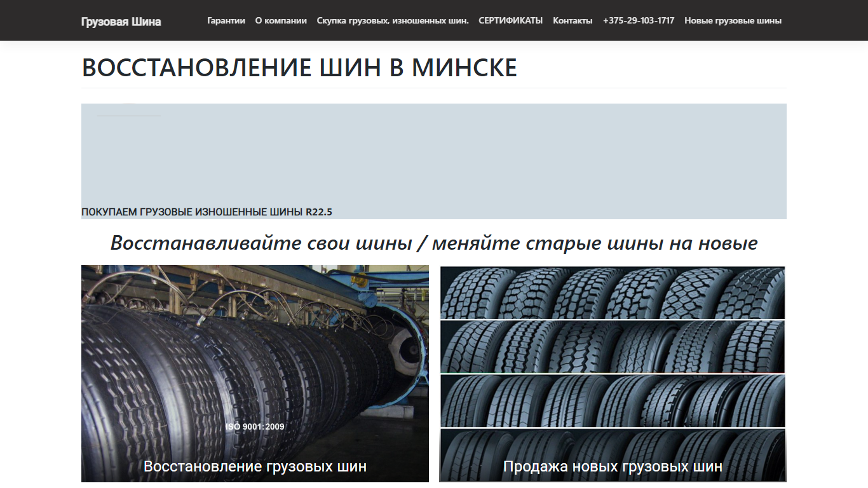Click the ВОССТАНОВЛЕНИЕ ШИН В МИНСКЕ heading
This screenshot has height=488, width=868.
pos(299,67)
